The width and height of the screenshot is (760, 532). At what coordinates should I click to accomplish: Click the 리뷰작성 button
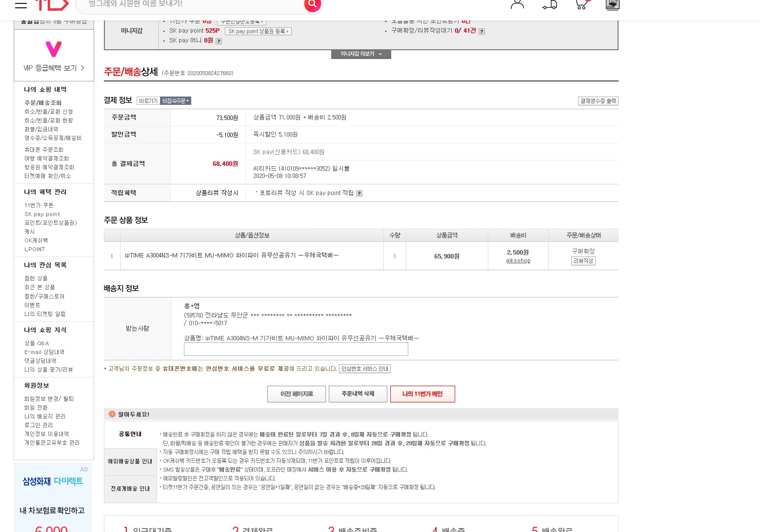pyautogui.click(x=583, y=261)
